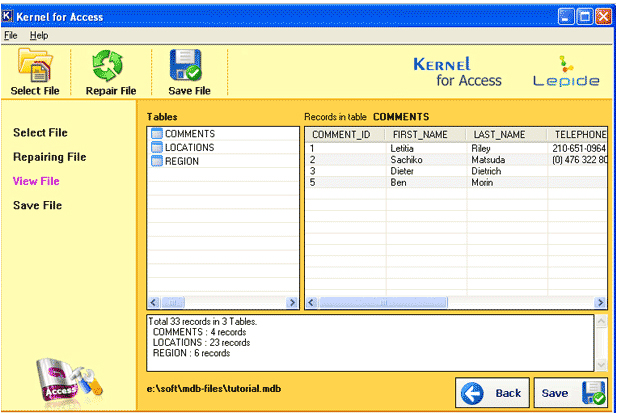Minimize the Kernel for Access window
The height and width of the screenshot is (413, 621).
coord(566,17)
